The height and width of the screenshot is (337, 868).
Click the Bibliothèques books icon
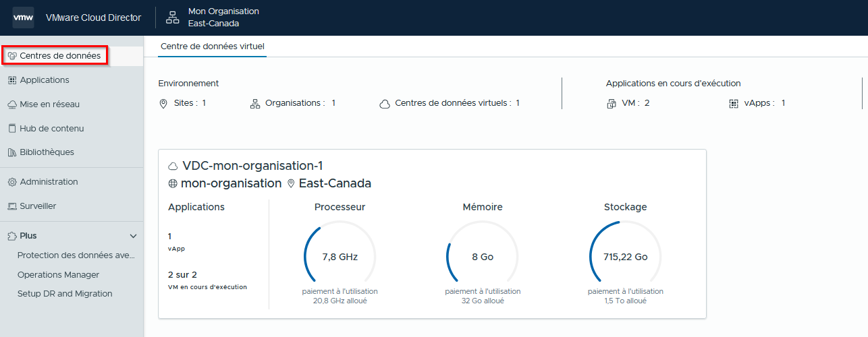coord(12,152)
